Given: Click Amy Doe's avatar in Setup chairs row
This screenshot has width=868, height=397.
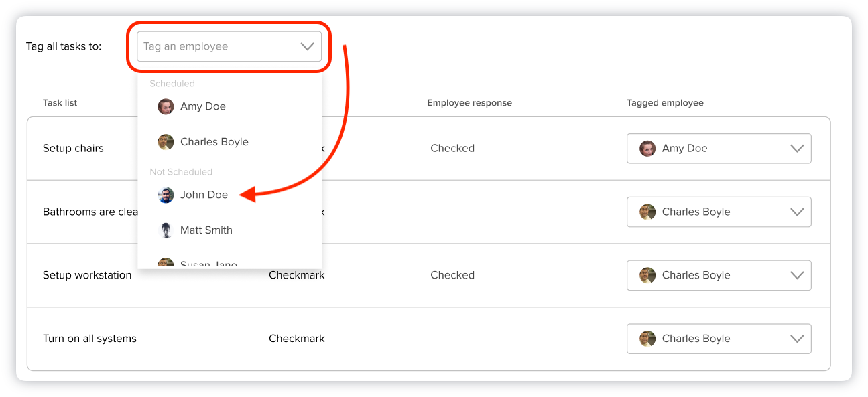Looking at the screenshot, I should (x=647, y=149).
